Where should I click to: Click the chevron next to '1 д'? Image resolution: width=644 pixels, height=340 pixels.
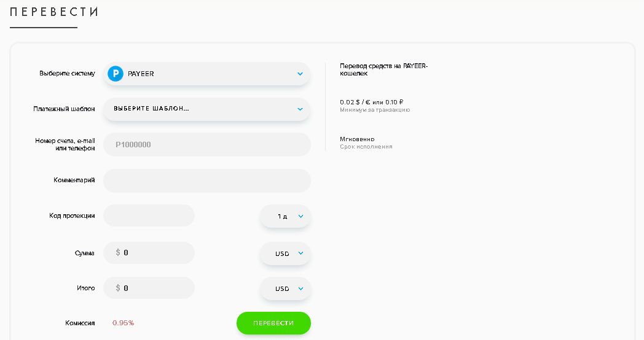[x=300, y=217]
